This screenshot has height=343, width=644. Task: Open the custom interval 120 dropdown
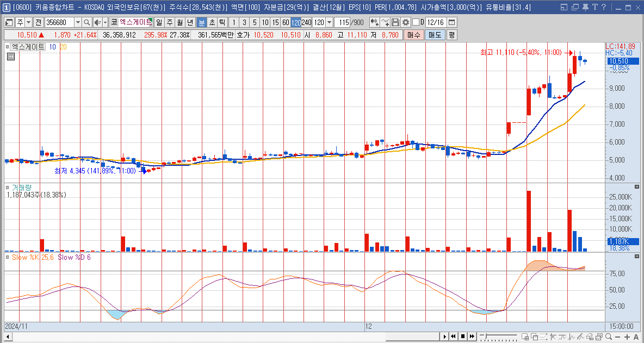tap(329, 22)
